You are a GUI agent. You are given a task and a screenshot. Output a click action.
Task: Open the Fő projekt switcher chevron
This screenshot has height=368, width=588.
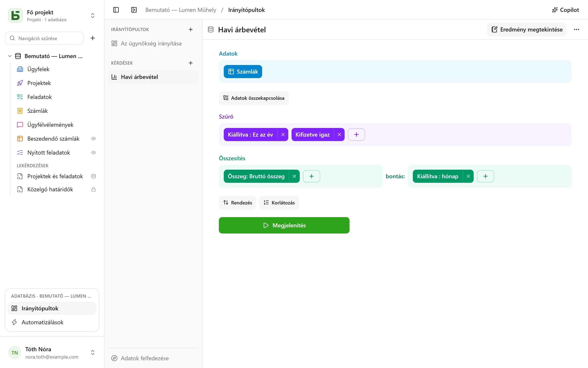click(x=92, y=15)
